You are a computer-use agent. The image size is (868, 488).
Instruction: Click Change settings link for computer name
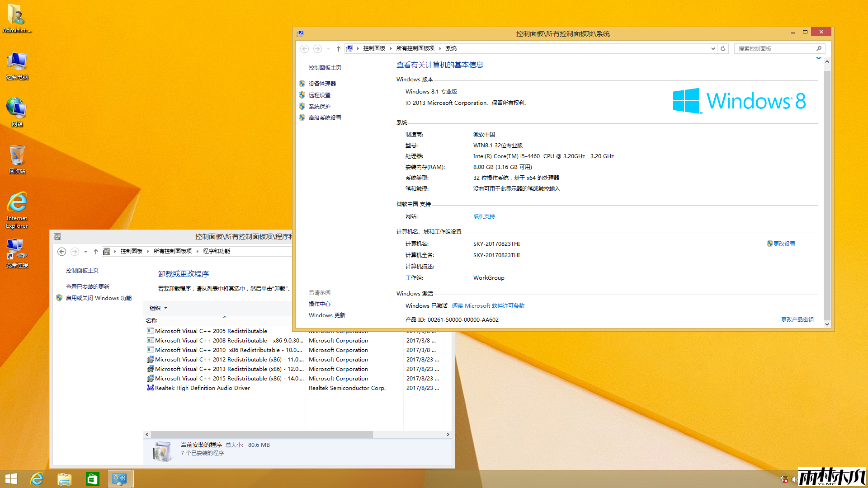pyautogui.click(x=783, y=244)
